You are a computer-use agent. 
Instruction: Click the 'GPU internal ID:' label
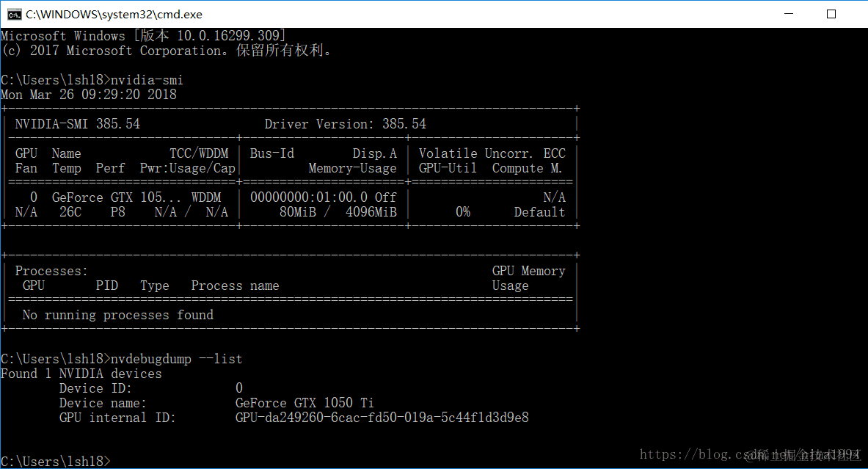coord(117,418)
